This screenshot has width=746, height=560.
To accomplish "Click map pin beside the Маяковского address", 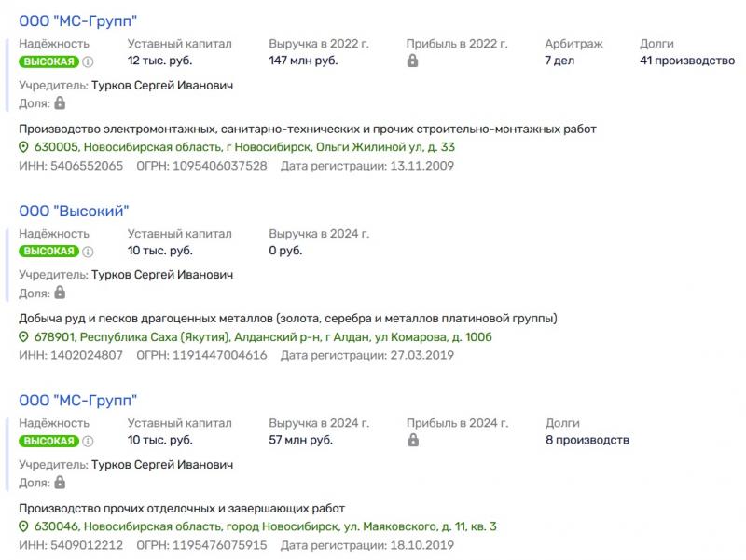I will click(x=24, y=526).
